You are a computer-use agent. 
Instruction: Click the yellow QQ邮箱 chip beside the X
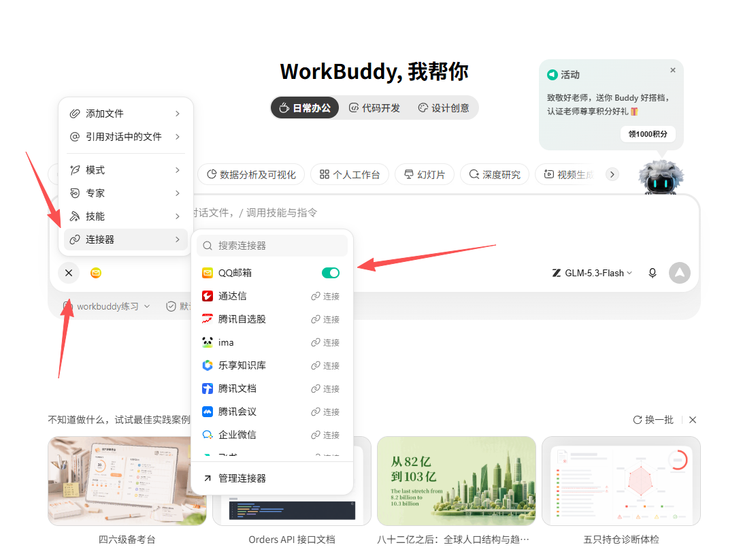click(96, 273)
